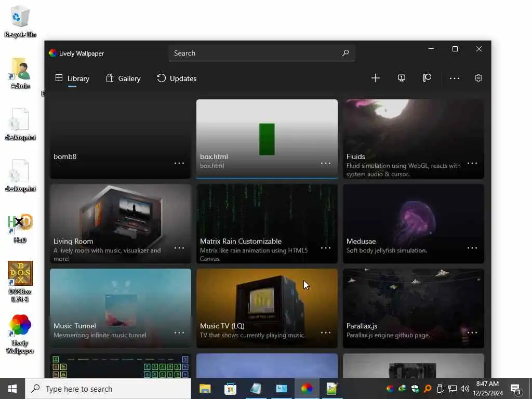
Task: Click the Add Wallpaper plus icon
Action: pyautogui.click(x=375, y=78)
